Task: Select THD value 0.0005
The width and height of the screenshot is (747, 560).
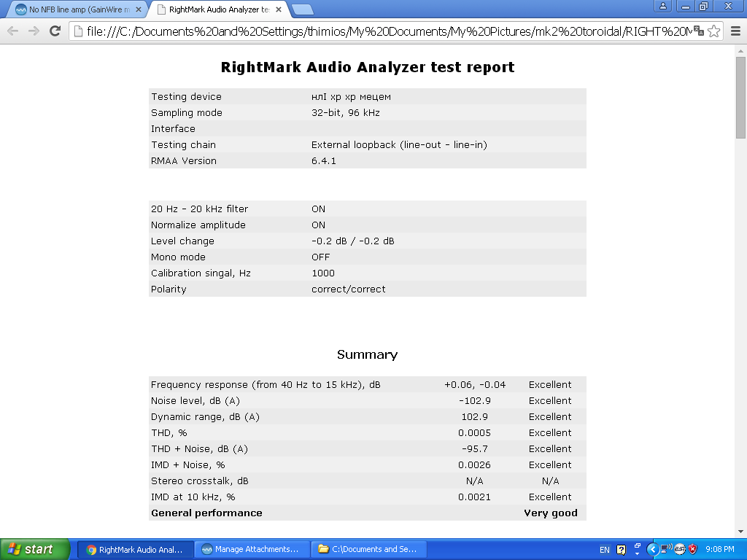Action: (474, 433)
